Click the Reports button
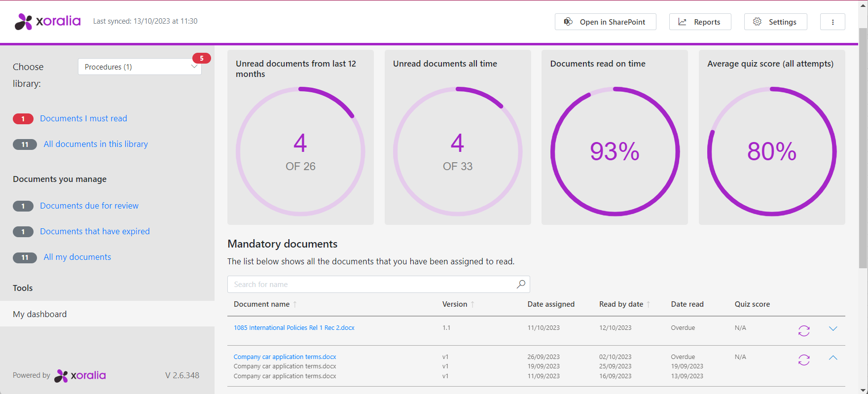The width and height of the screenshot is (868, 394). pos(700,22)
